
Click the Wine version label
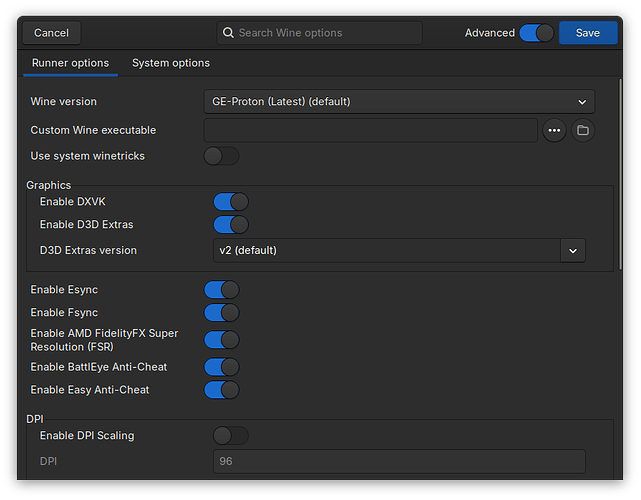(63, 102)
